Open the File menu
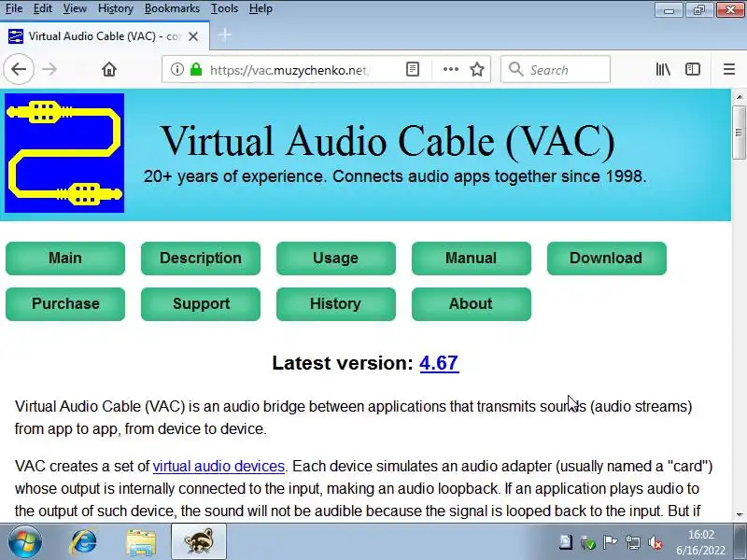747x560 pixels. coord(14,8)
